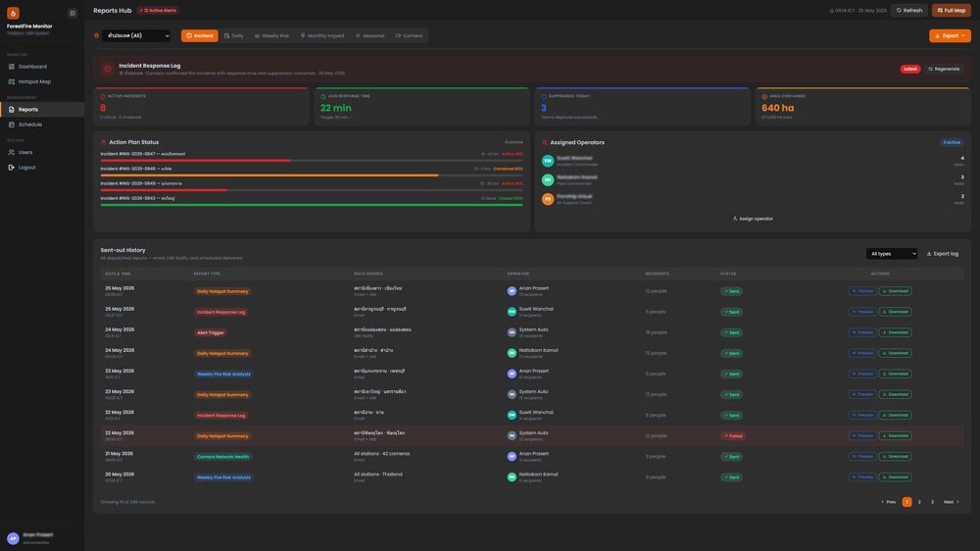Click the Export log button

point(943,253)
